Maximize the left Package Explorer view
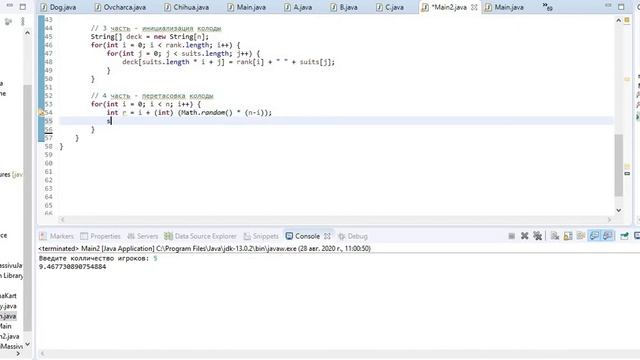640x360 pixels. tap(23, 7)
